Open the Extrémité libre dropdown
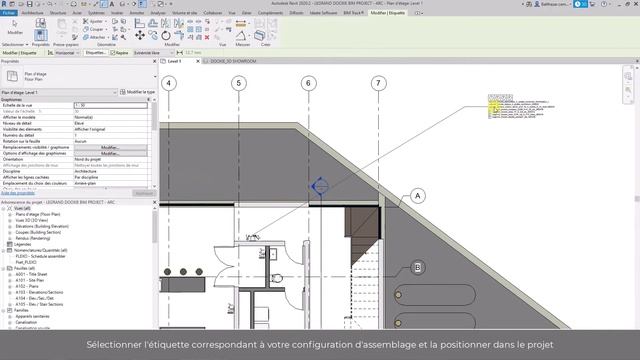640x360 pixels. [x=153, y=53]
